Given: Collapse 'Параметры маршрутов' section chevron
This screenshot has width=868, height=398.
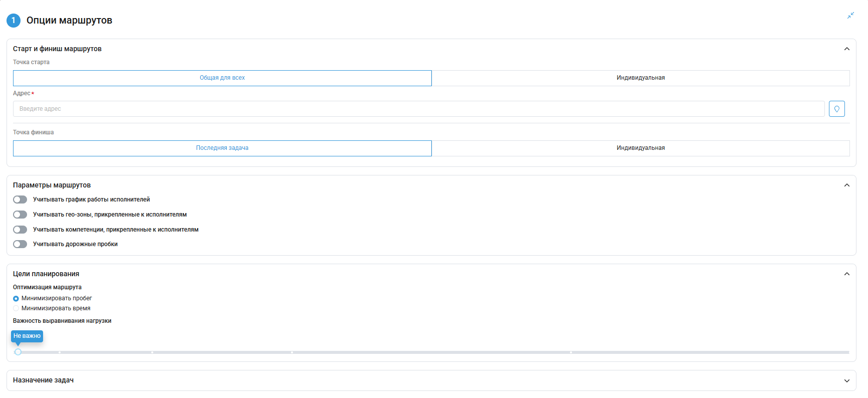Looking at the screenshot, I should tap(846, 185).
